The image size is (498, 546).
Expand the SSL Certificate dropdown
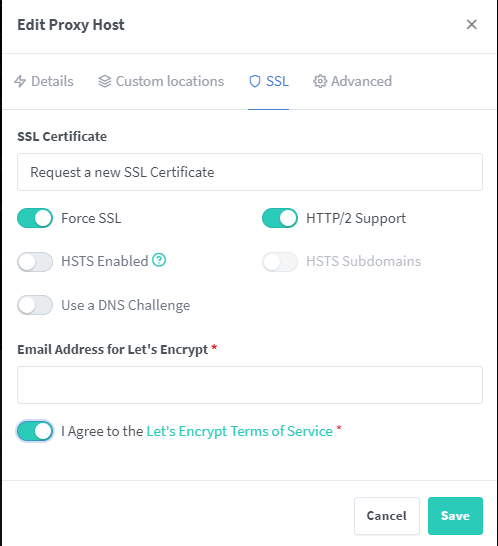[x=250, y=172]
